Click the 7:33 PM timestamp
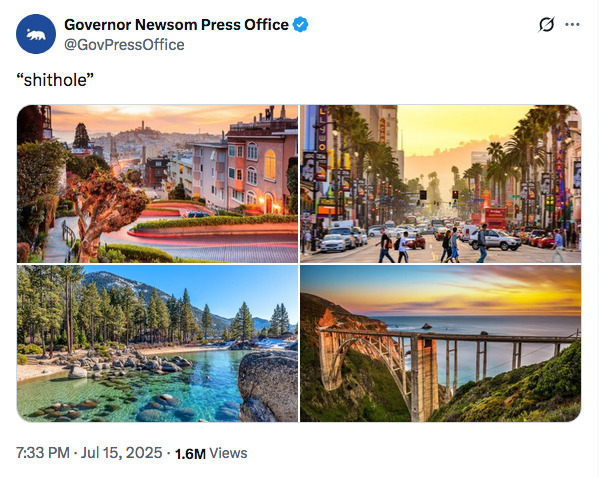The width and height of the screenshot is (599, 478). point(43,453)
